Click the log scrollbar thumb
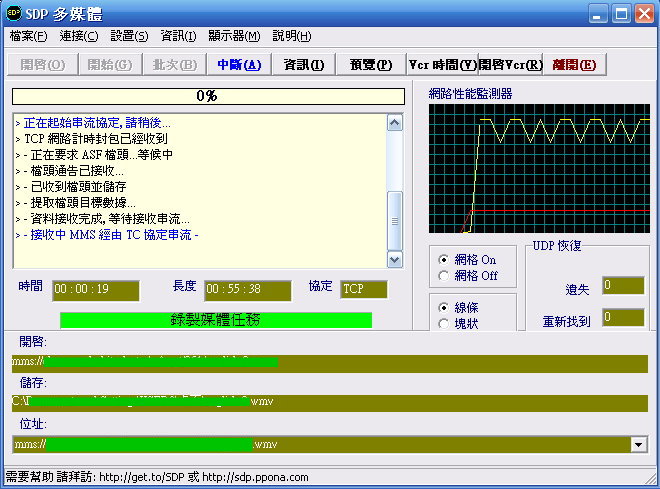The height and width of the screenshot is (489, 660). coord(394,221)
